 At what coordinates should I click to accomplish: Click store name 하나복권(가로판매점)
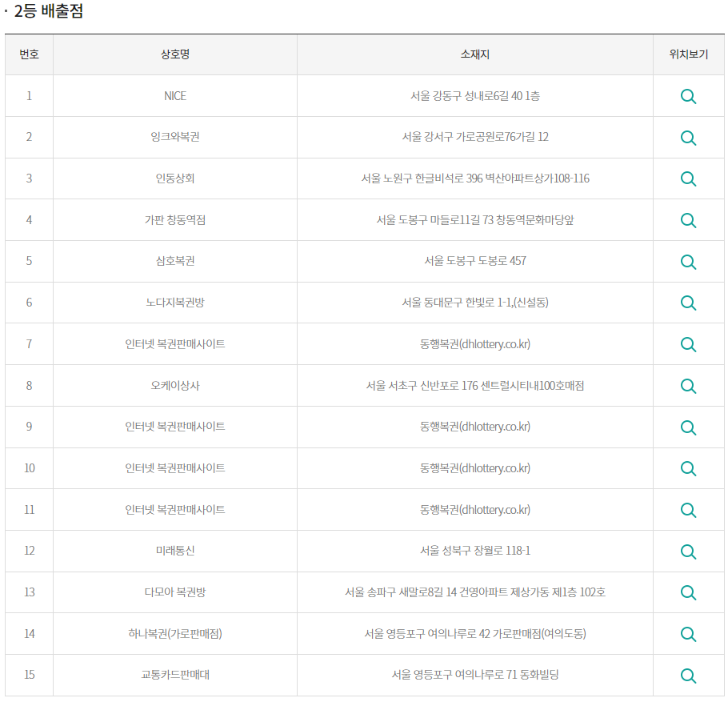click(x=175, y=633)
